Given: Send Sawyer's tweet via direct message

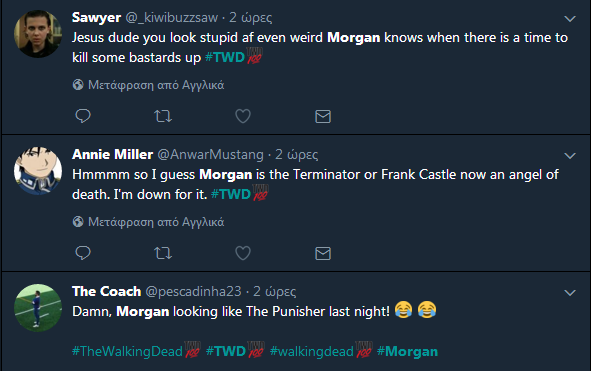Looking at the screenshot, I should 323,117.
